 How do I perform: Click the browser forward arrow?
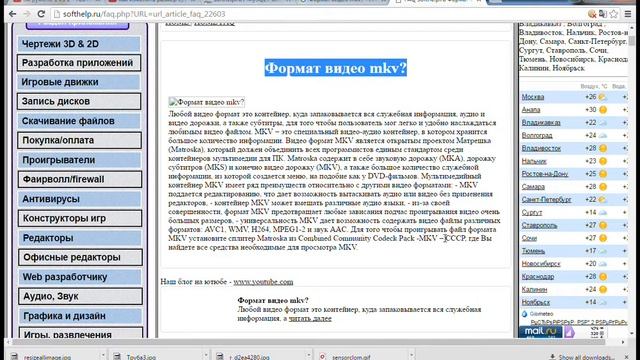[x=27, y=14]
